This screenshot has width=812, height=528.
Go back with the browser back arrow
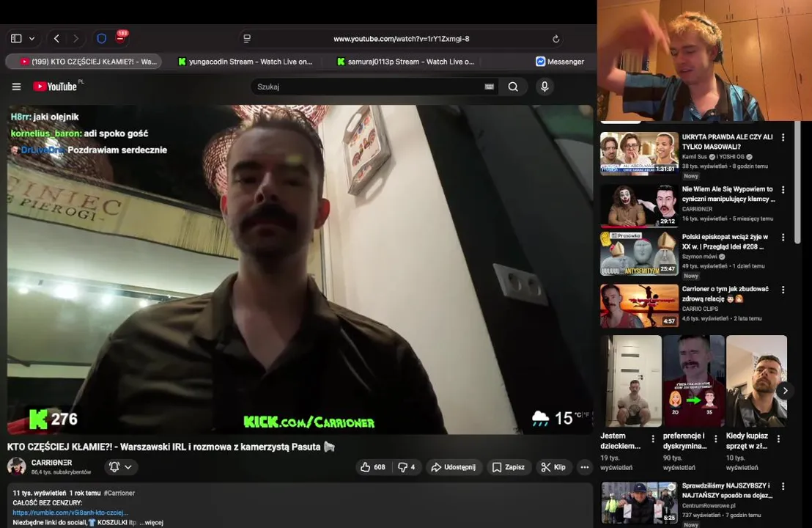click(x=57, y=38)
